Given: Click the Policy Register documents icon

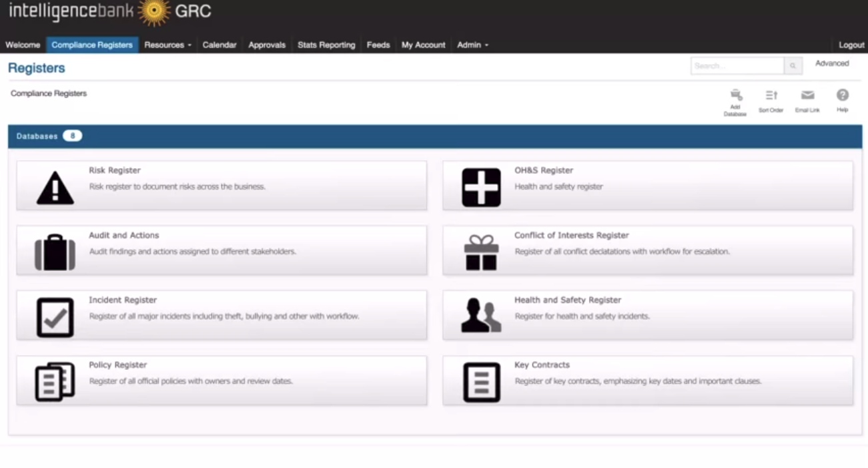Looking at the screenshot, I should point(55,382).
